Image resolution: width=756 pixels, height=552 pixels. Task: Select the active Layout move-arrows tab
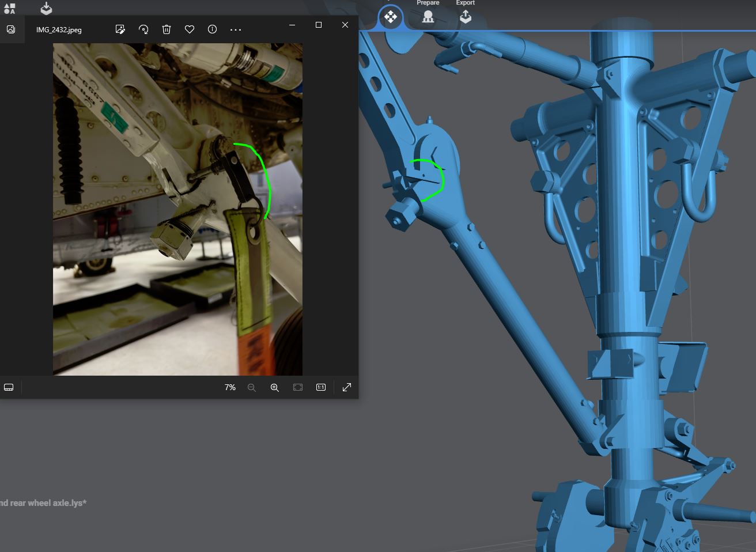pos(390,17)
